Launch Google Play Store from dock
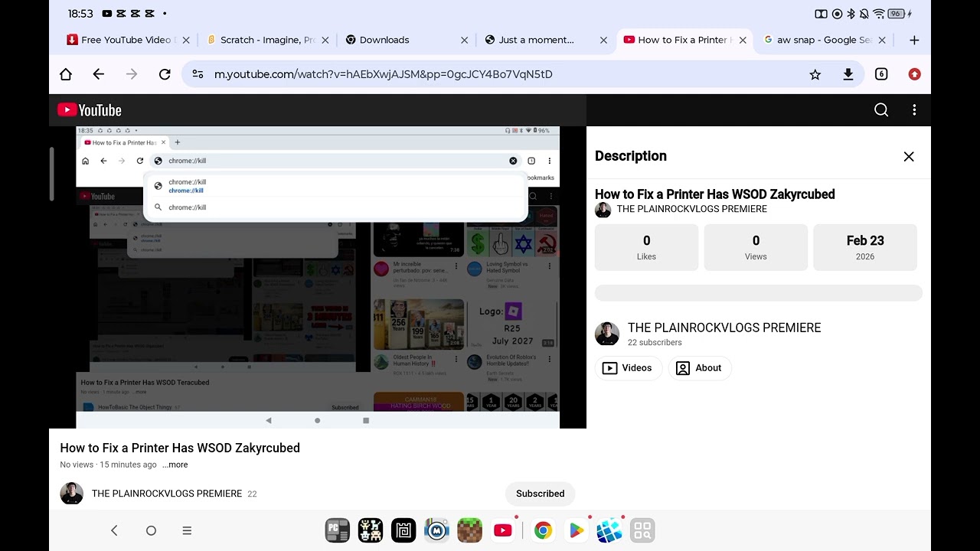This screenshot has width=980, height=551. point(577,530)
